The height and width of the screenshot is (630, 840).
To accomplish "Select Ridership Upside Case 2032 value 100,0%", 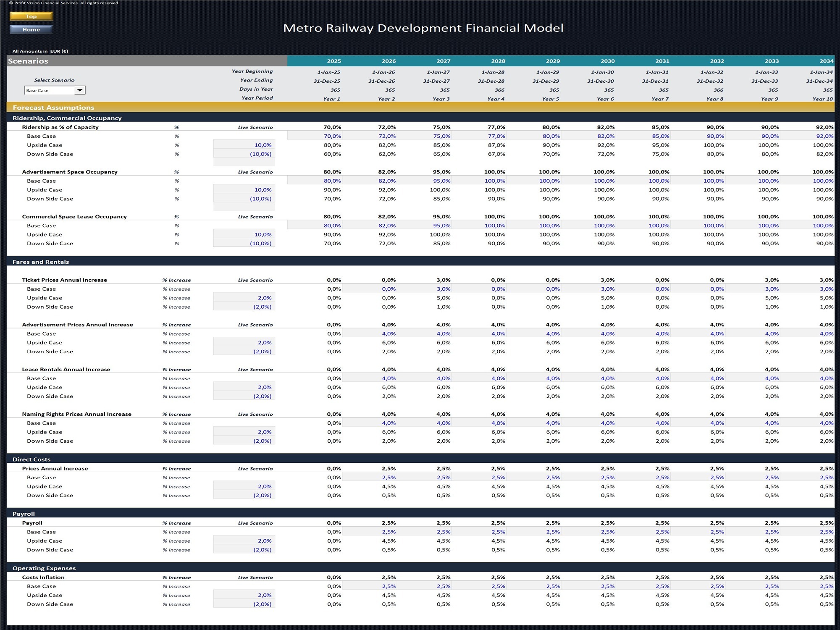I will coord(714,145).
